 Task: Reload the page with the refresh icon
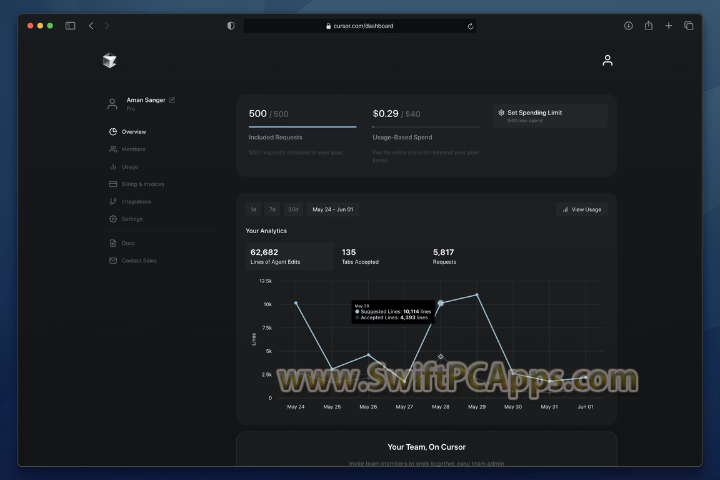[471, 26]
